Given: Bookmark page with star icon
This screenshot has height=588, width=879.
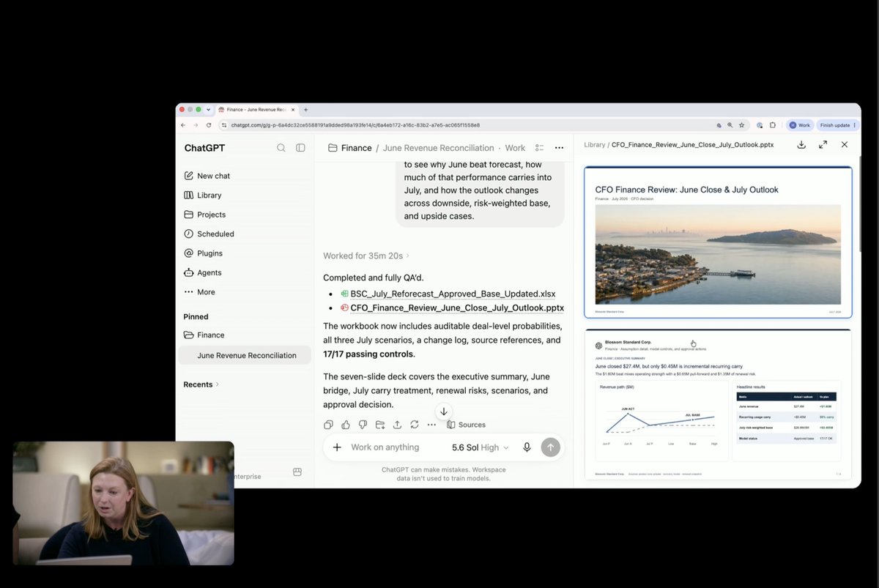Looking at the screenshot, I should point(741,125).
